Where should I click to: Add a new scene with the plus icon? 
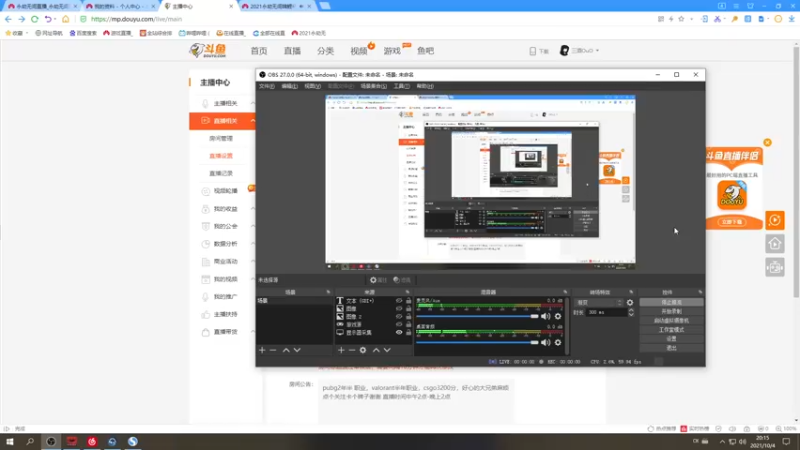pyautogui.click(x=262, y=350)
